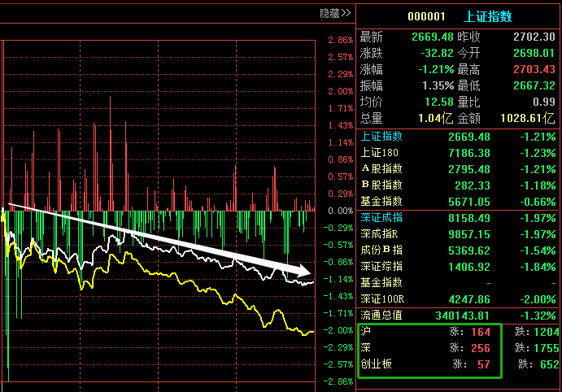
Task: Select the 深 falling count 1755
Action: (547, 348)
